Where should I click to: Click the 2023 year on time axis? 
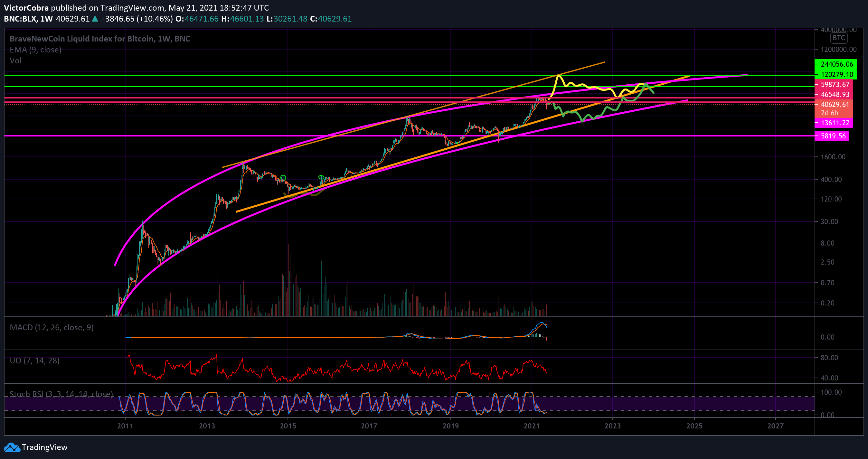[x=613, y=426]
